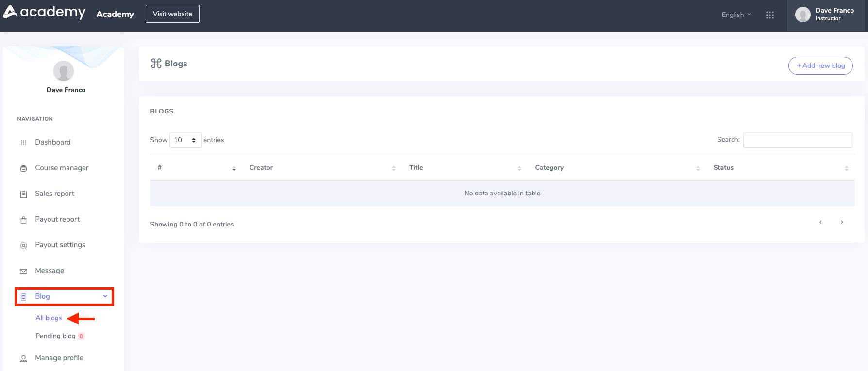Image resolution: width=868 pixels, height=371 pixels.
Task: Open the apps grid icon in header
Action: point(769,15)
